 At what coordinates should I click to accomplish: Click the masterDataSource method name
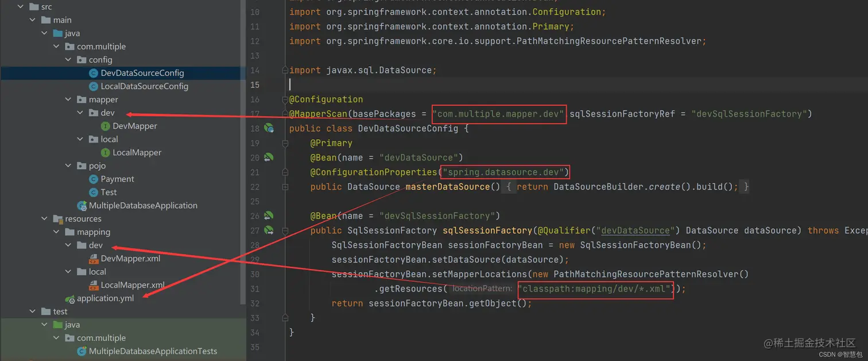coord(448,187)
